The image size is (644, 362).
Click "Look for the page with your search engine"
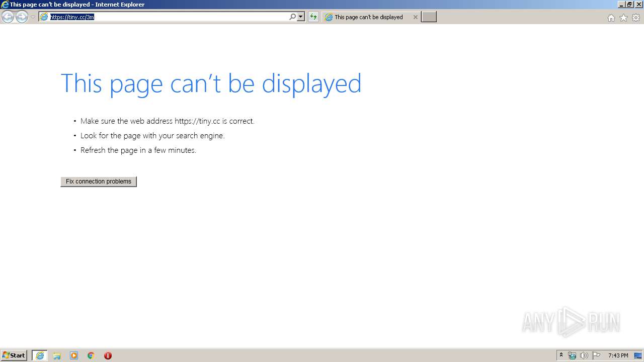tap(152, 136)
